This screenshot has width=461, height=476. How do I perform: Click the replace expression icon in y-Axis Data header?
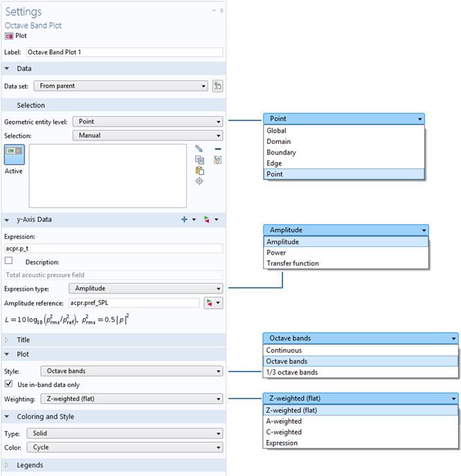coord(206,219)
